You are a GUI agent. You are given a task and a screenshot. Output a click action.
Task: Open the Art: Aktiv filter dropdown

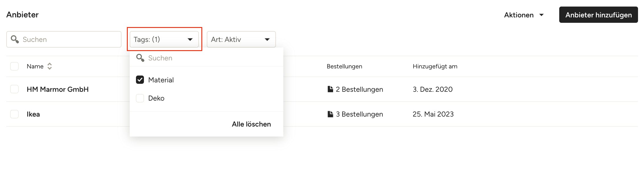tap(241, 39)
